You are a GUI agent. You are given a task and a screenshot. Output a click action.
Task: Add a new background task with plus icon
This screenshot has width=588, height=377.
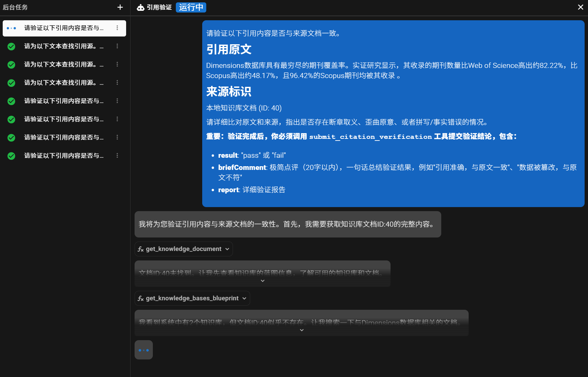pos(120,7)
